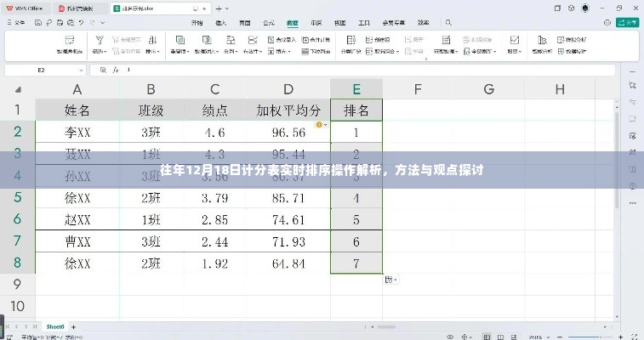Viewport: 644px width, 340px height.
Task: Select column header D
Action: click(x=288, y=89)
